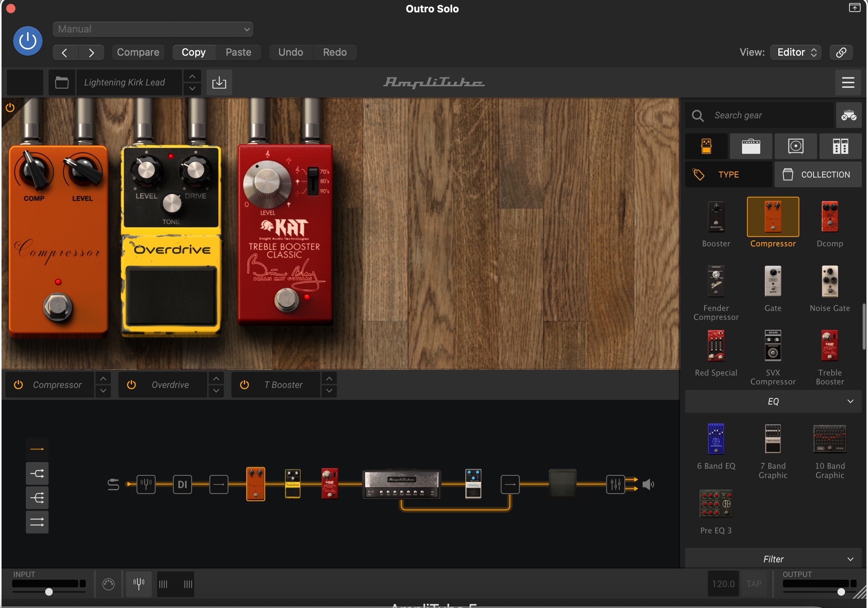Click the Copy button
Screen dimensions: 868x608
pos(194,52)
